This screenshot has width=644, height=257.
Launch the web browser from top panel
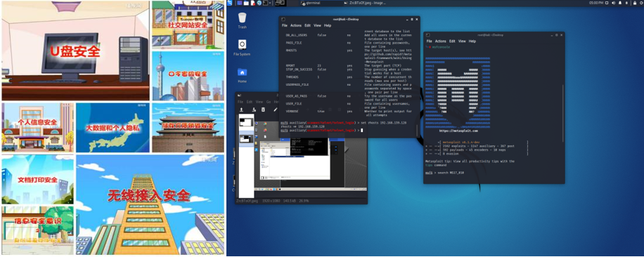tap(259, 3)
